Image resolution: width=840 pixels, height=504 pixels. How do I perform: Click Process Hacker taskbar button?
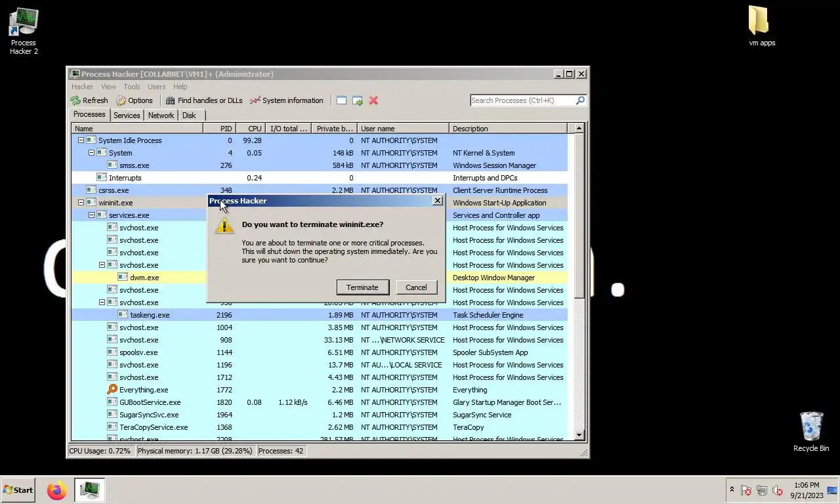(x=89, y=490)
